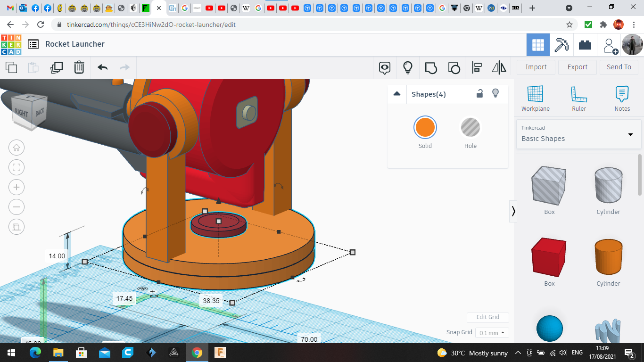Hide selected shapes with lightbulb icon
The width and height of the screenshot is (644, 362).
(x=495, y=93)
